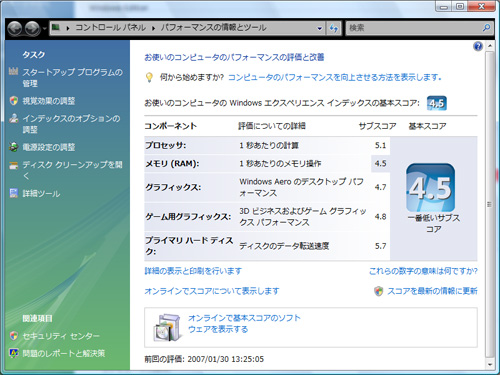Open 詳細ツール task

point(41,194)
